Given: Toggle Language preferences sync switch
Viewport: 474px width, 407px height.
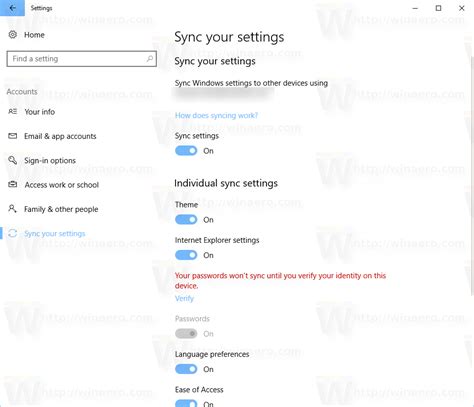Looking at the screenshot, I should pyautogui.click(x=186, y=369).
